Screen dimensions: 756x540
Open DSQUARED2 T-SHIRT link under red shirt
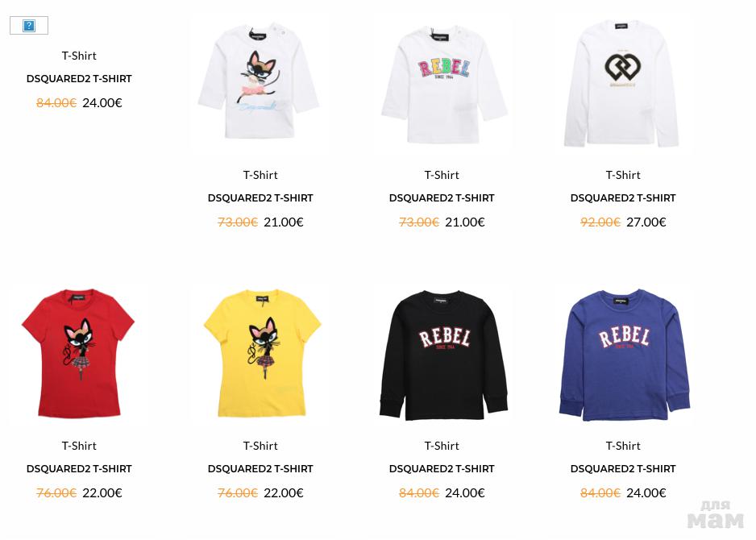[x=79, y=468]
